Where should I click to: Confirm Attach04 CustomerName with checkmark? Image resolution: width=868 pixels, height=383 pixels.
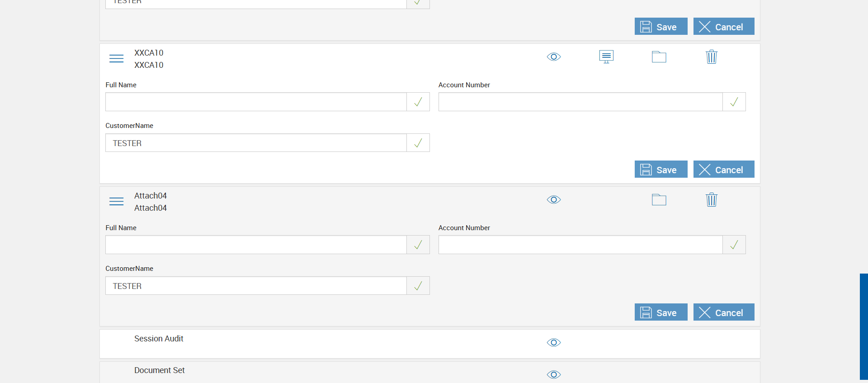418,286
